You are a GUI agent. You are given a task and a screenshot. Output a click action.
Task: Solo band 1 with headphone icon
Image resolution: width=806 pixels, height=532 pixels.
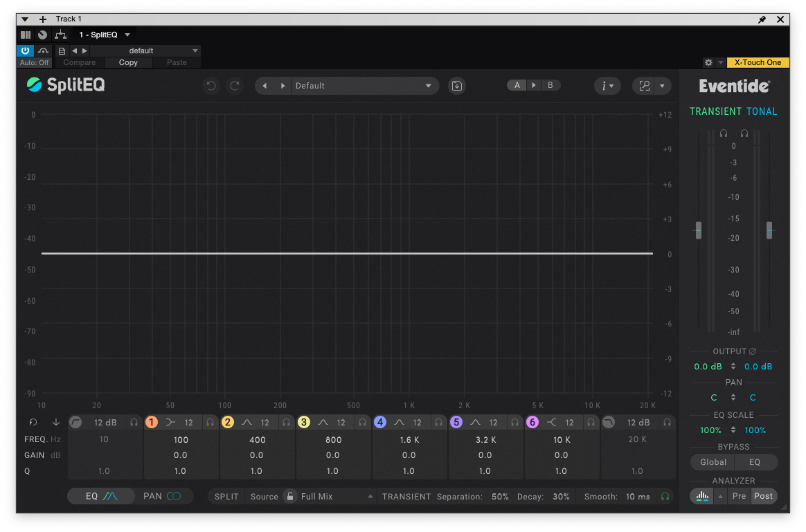coord(211,422)
